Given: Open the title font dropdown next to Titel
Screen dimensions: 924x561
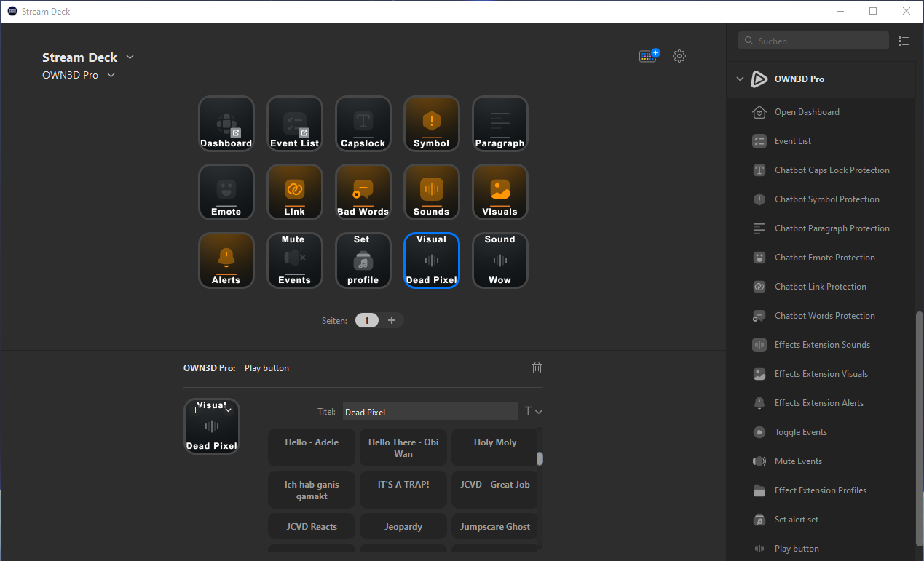Looking at the screenshot, I should (x=534, y=411).
